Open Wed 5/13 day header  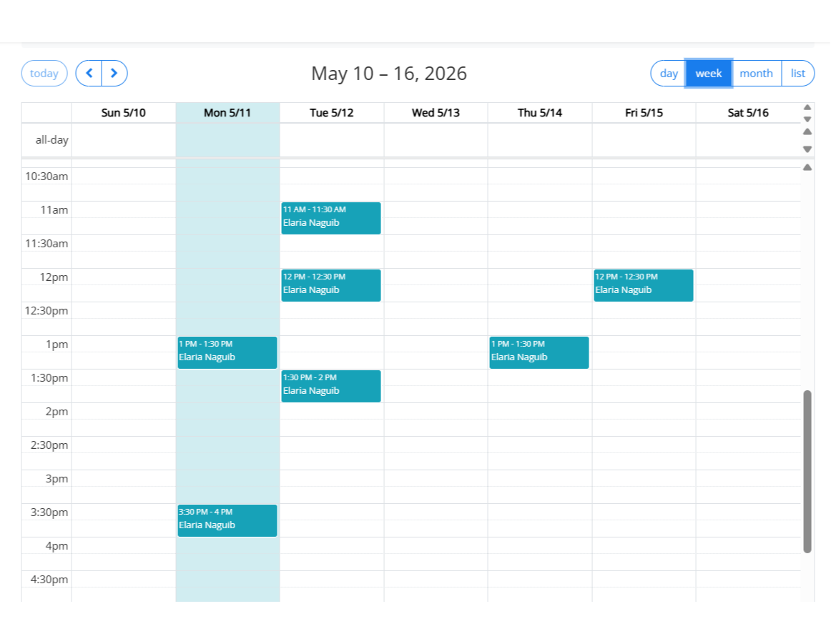[436, 113]
